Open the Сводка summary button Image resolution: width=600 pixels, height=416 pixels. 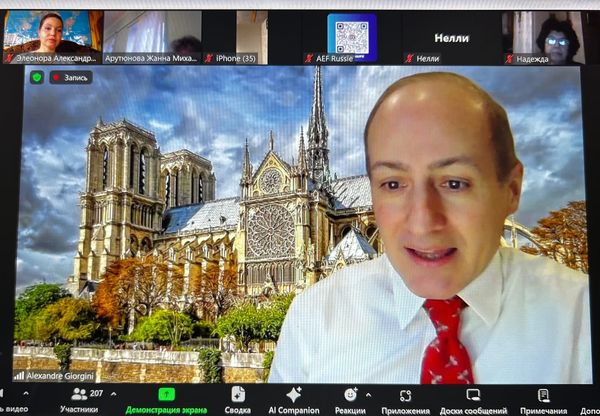[238, 400]
